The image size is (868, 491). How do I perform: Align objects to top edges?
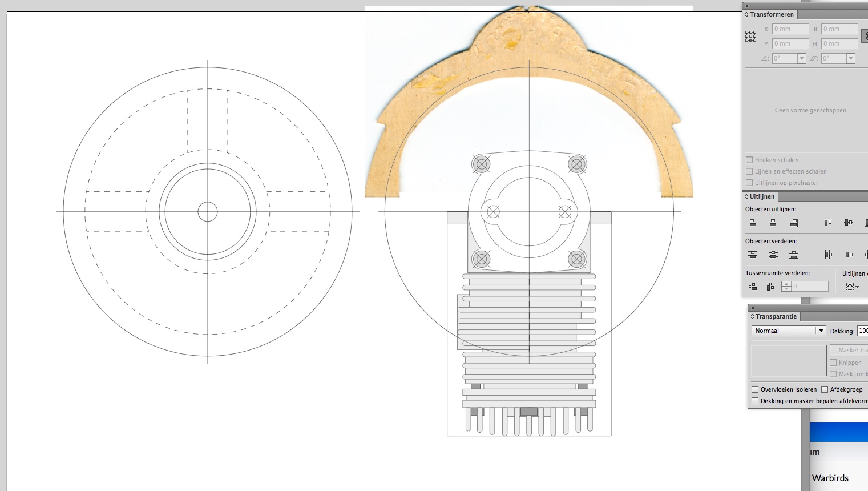(x=828, y=223)
